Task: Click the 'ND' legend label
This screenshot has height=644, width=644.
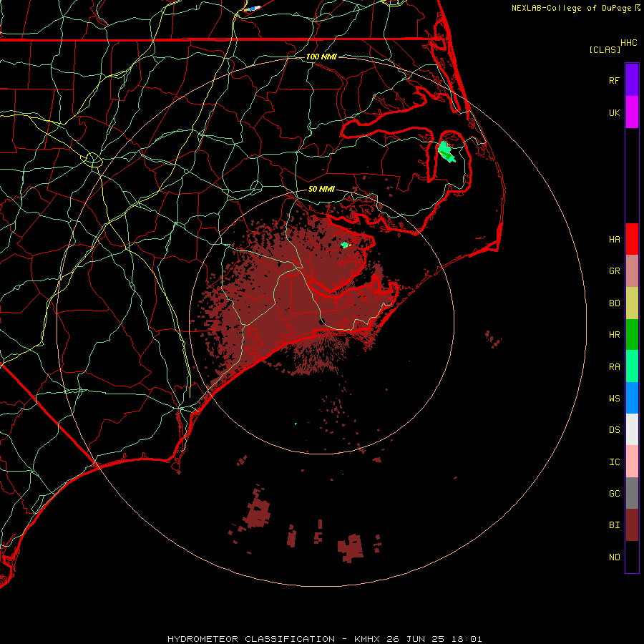Action: [615, 557]
